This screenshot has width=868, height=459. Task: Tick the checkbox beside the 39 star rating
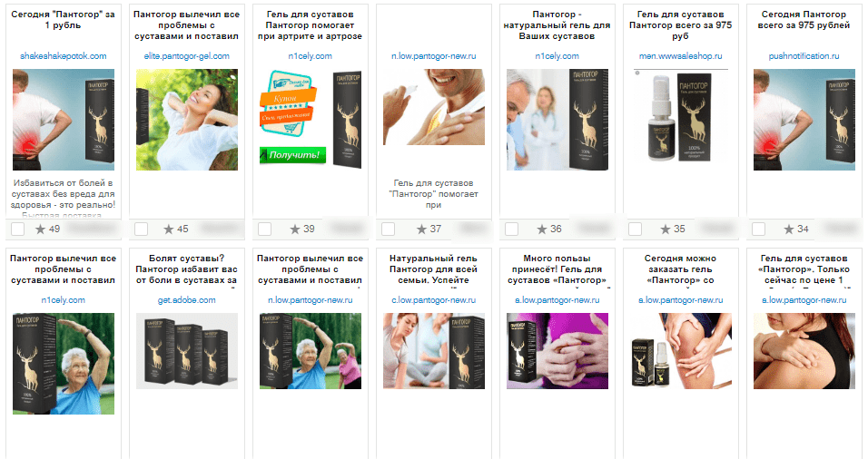(264, 229)
